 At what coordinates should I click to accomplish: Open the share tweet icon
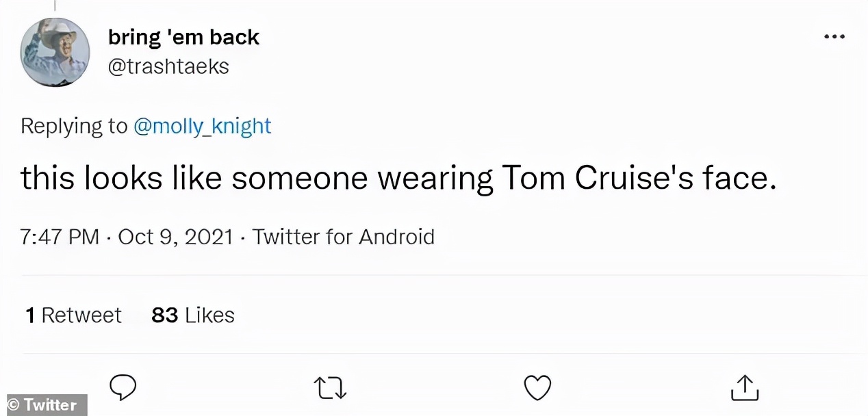(745, 387)
